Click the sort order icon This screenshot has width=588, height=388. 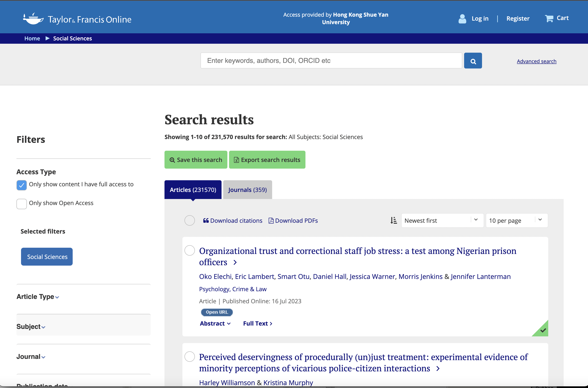[394, 220]
